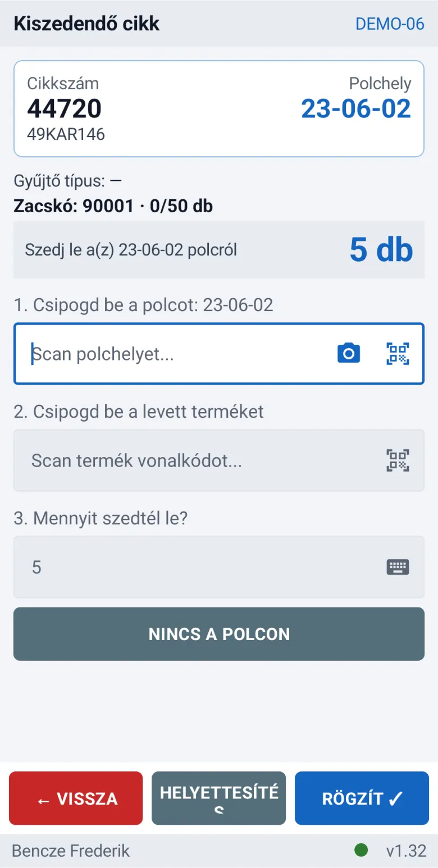Tap the green connection status dot
Image resolution: width=438 pixels, height=868 pixels.
tap(361, 850)
